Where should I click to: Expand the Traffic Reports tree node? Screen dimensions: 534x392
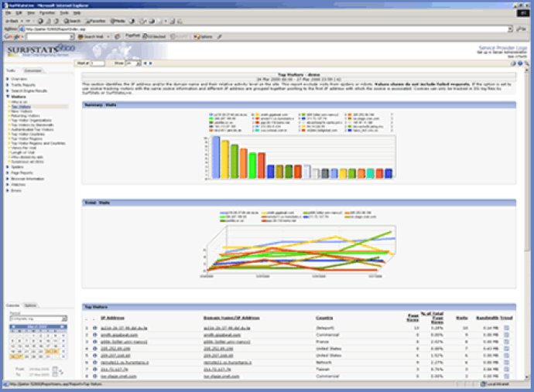[8, 85]
